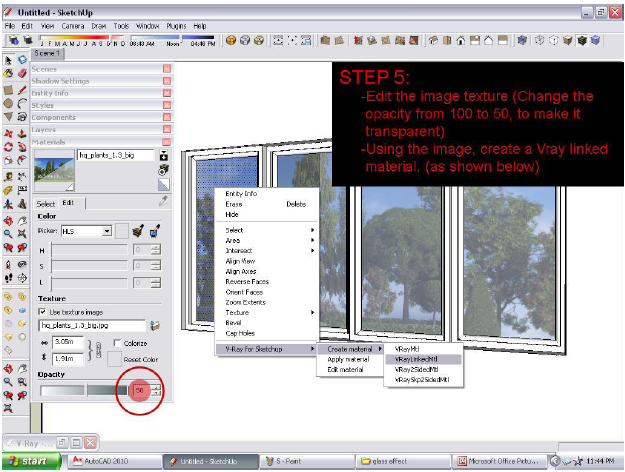Image resolution: width=625 pixels, height=472 pixels.
Task: Expand the Intersect submenu arrow
Action: [312, 250]
